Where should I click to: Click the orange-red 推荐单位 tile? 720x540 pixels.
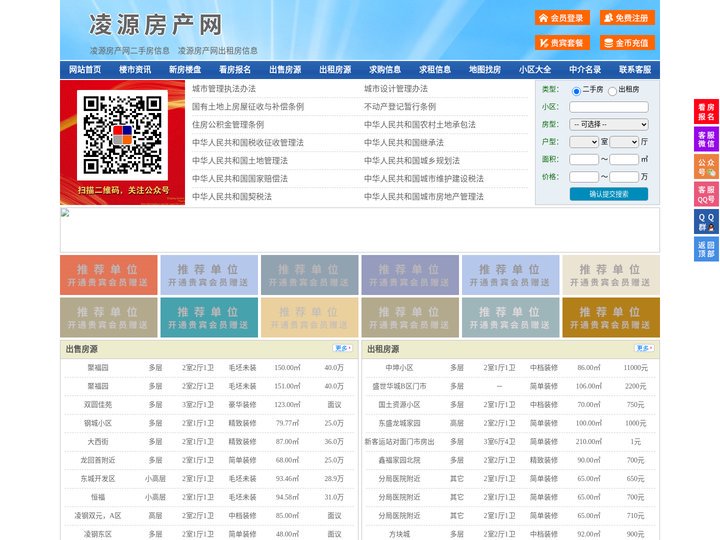(109, 275)
